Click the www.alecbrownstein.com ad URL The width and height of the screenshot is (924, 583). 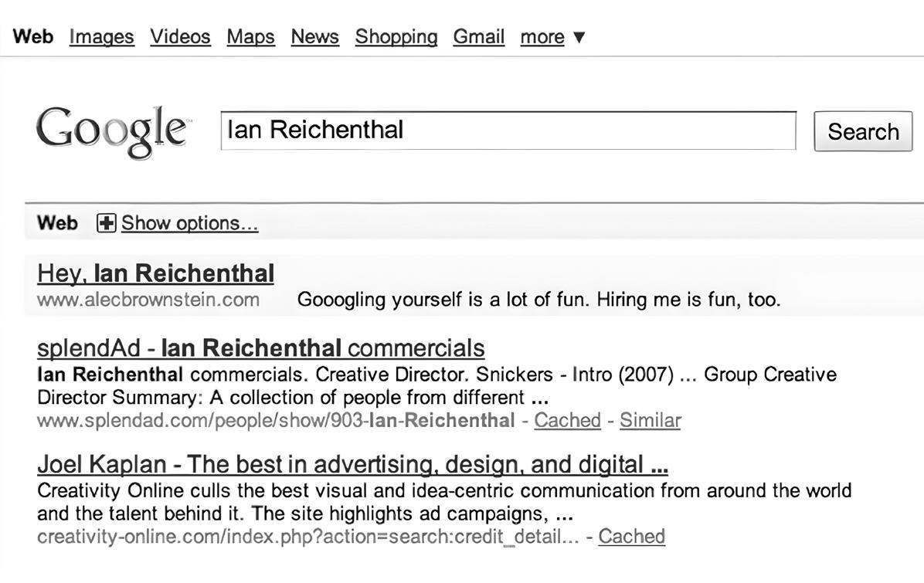(148, 300)
